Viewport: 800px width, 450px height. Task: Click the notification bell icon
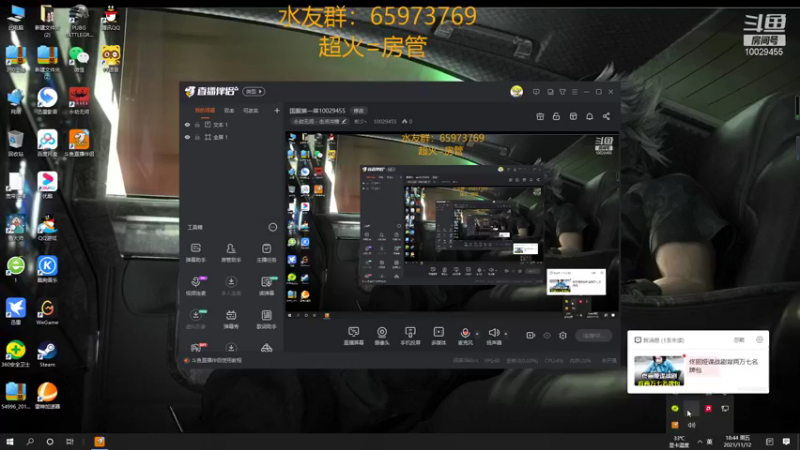tap(589, 116)
